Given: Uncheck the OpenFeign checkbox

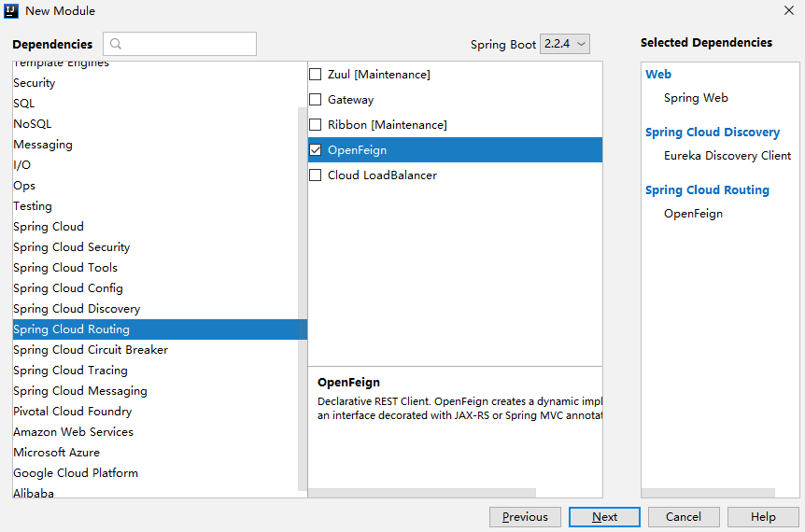Looking at the screenshot, I should [x=316, y=150].
